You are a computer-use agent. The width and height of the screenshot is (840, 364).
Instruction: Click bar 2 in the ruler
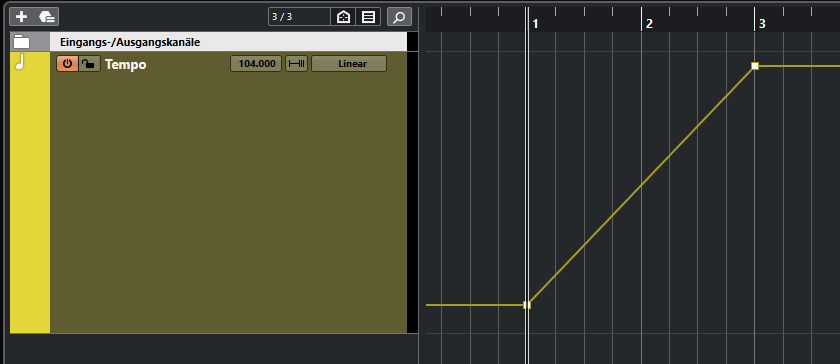coord(649,23)
